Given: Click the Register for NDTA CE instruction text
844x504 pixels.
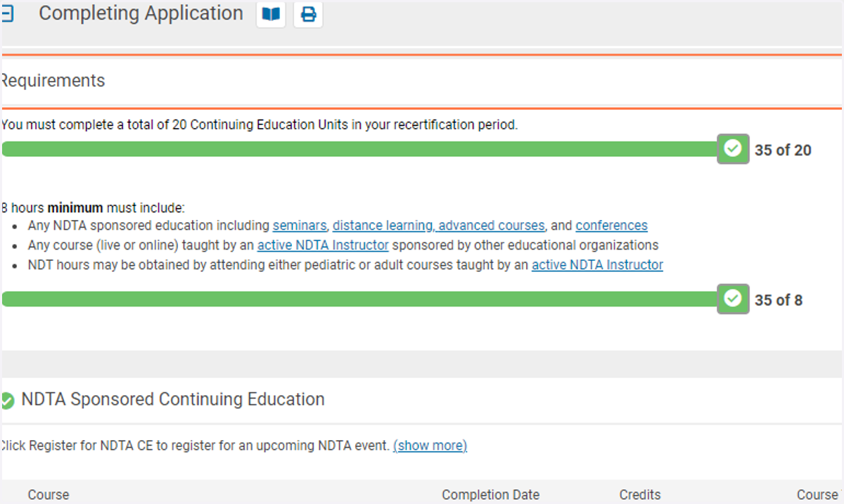Looking at the screenshot, I should click(195, 446).
